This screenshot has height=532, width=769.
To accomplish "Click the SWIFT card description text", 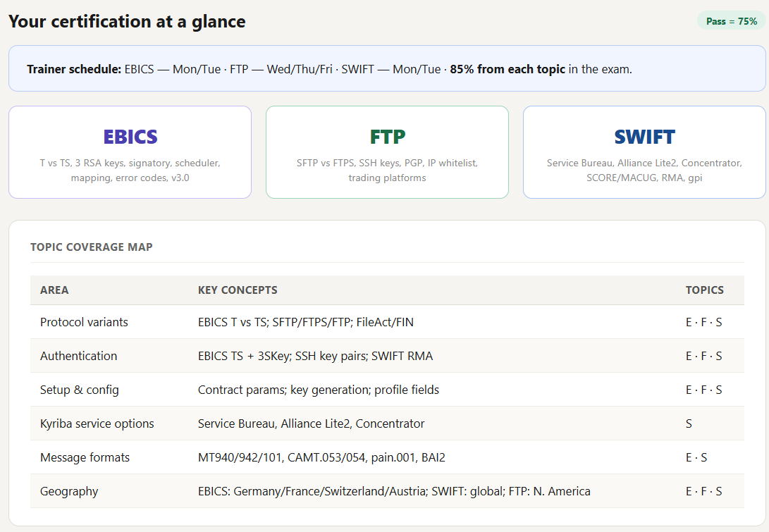I will 644,170.
